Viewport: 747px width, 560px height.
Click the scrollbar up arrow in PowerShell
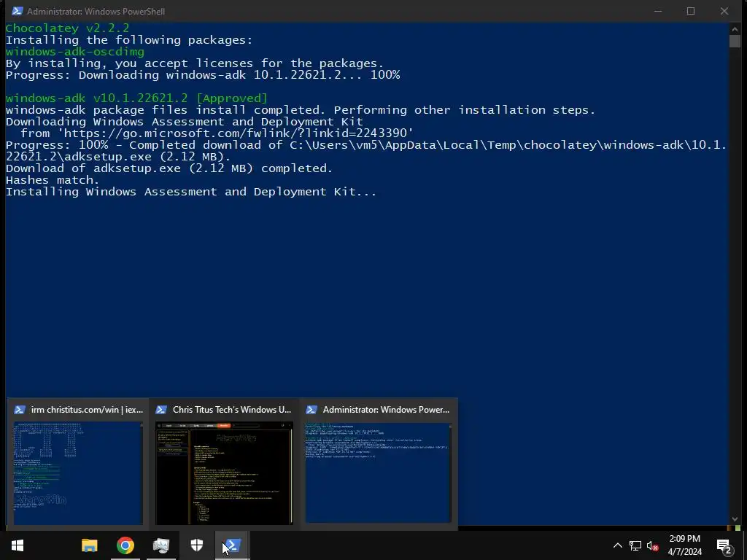pos(735,29)
